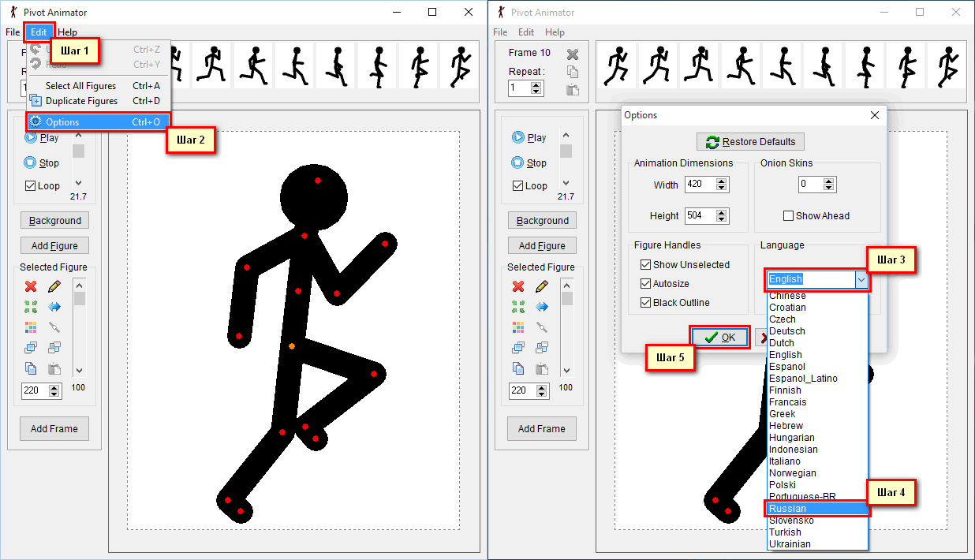Choose Duplicate Figures menu entry
The image size is (975, 560).
tap(98, 101)
